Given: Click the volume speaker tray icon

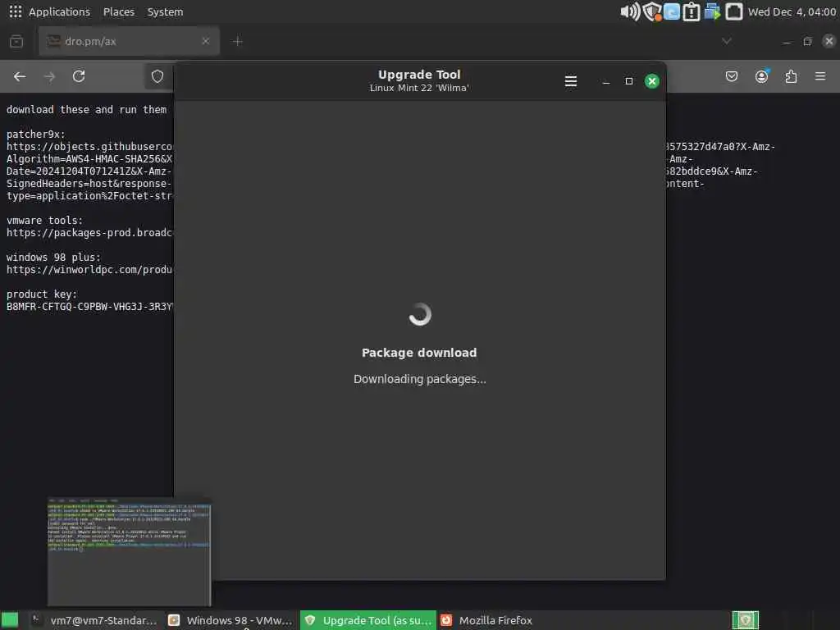Looking at the screenshot, I should pyautogui.click(x=630, y=11).
